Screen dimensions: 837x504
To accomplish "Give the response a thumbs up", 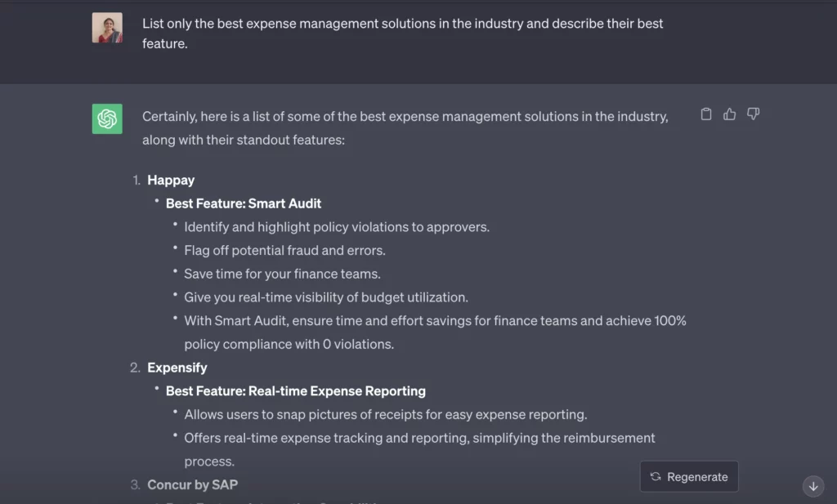I will tap(729, 114).
